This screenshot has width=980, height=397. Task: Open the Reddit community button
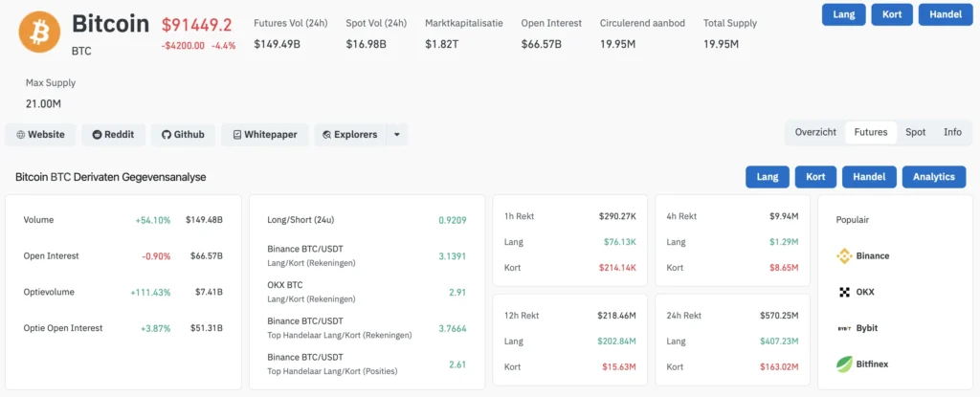[113, 135]
